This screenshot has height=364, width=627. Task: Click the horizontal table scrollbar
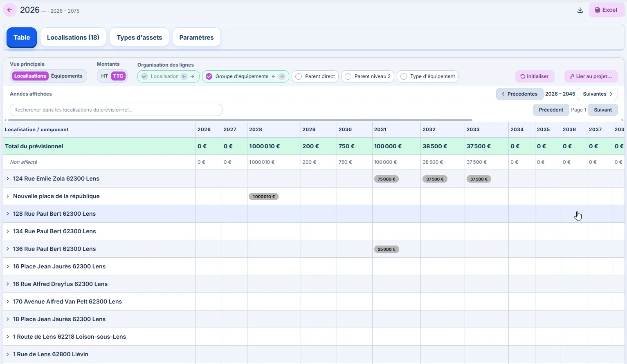coord(240,120)
